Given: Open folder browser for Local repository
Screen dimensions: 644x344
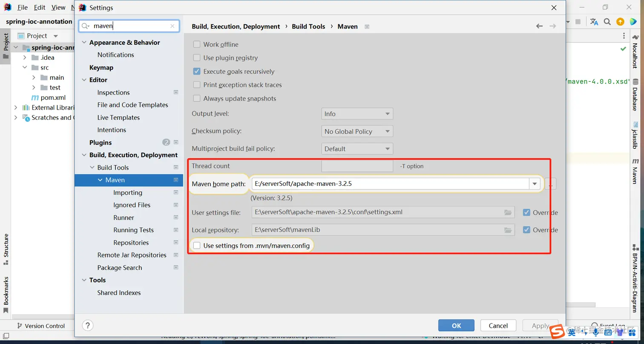Looking at the screenshot, I should click(x=508, y=230).
